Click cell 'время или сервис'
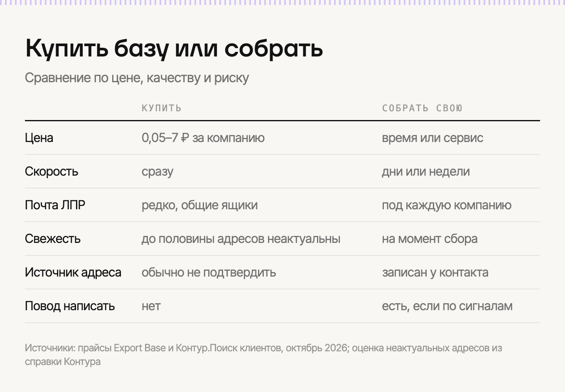Image resolution: width=565 pixels, height=392 pixels. tap(432, 138)
